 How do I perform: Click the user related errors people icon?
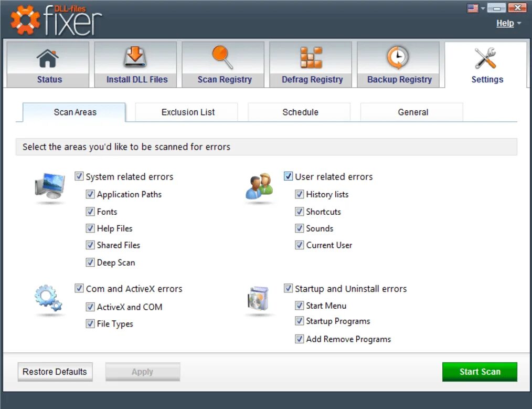(x=260, y=186)
